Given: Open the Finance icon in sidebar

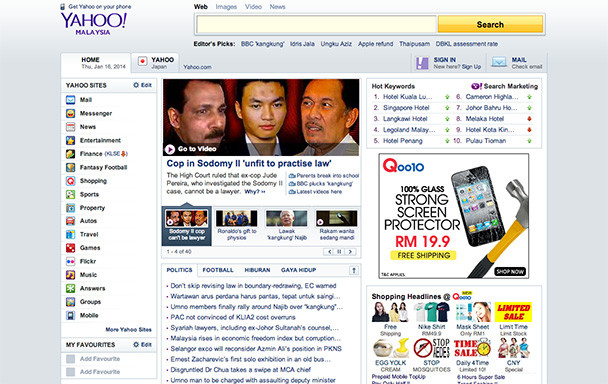Looking at the screenshot, I should 70,154.
